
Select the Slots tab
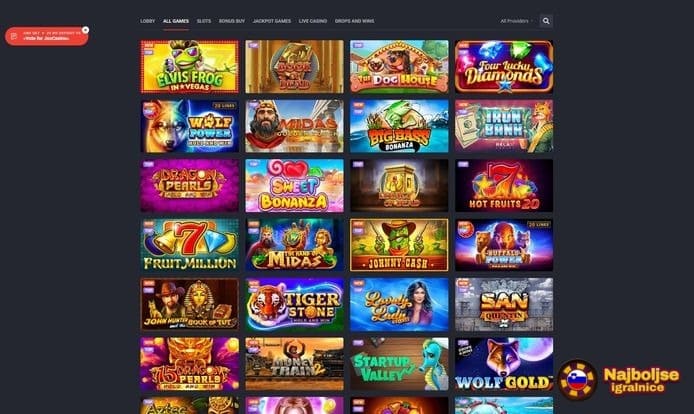pos(204,21)
